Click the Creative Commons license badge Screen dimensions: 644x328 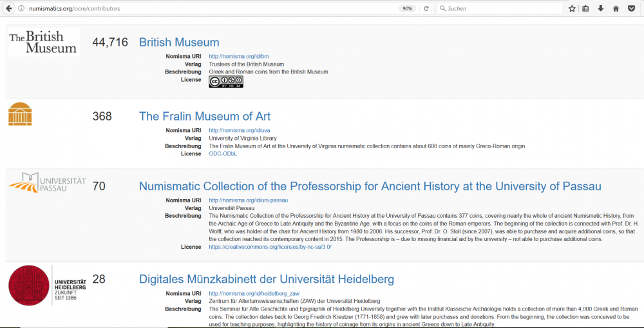(226, 82)
